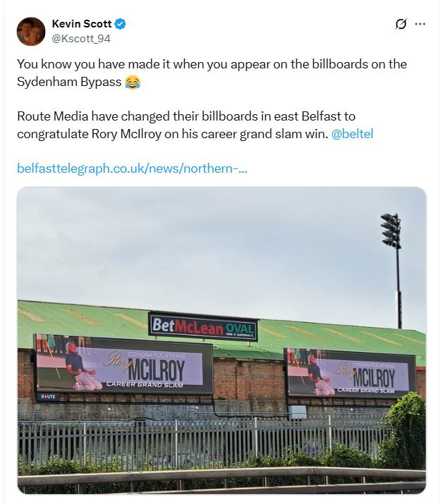
Task: Click the @beltel mention
Action: pyautogui.click(x=352, y=133)
